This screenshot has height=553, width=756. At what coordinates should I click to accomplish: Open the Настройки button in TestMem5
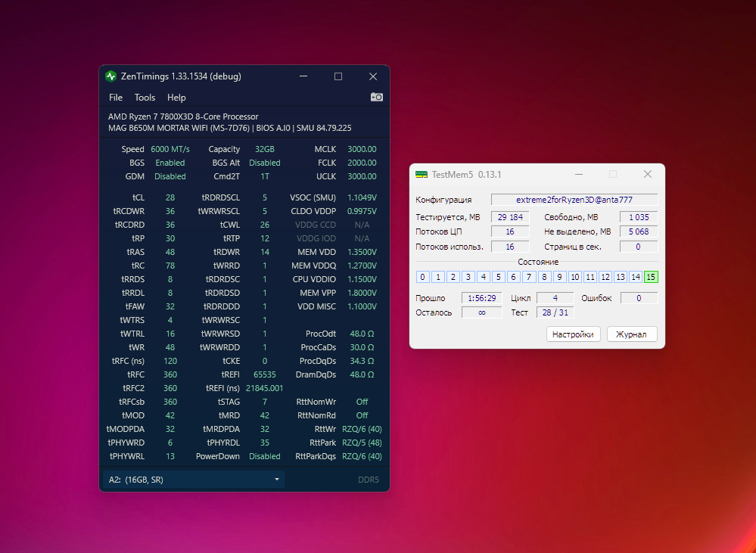(573, 334)
